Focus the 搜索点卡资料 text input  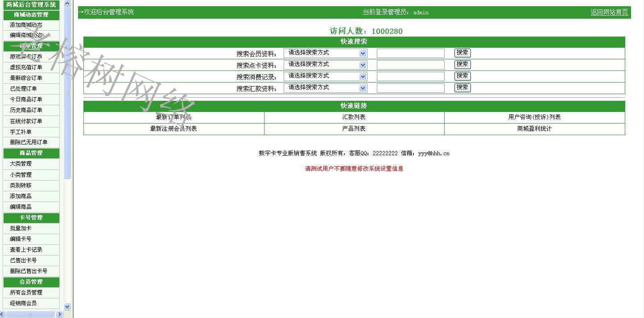(x=411, y=65)
